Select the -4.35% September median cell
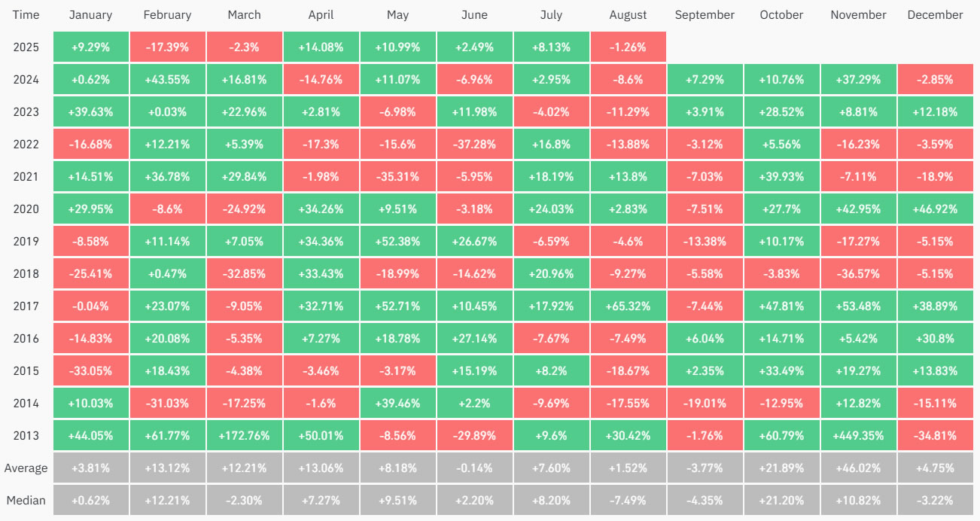Screen dimensions: 980x521 coord(705,500)
